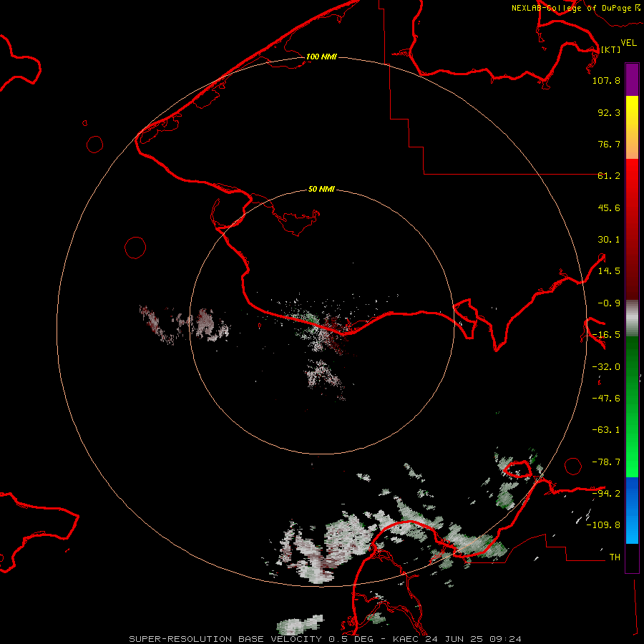Viewport: 644px width, 644px height.
Task: Click the -109.8 velocity scale value
Action: pos(603,525)
